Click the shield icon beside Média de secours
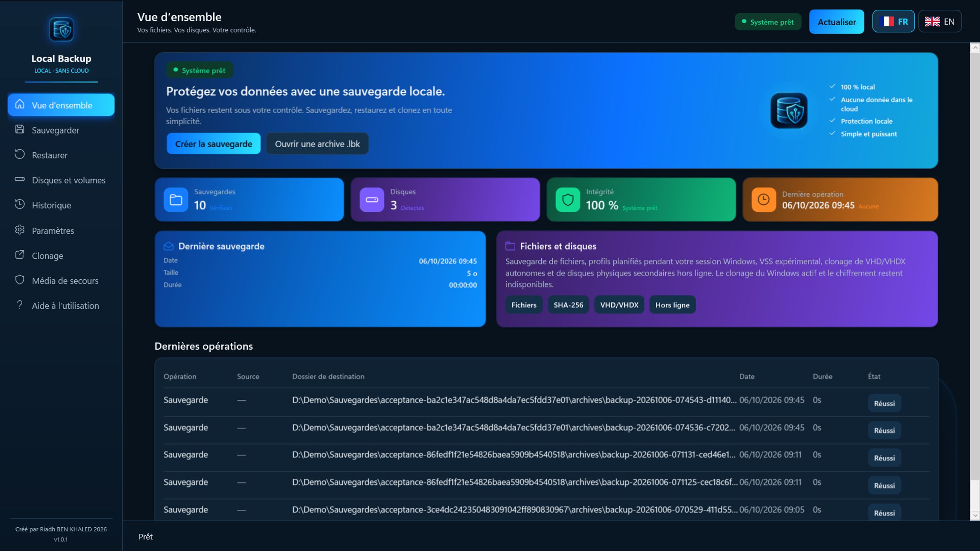The height and width of the screenshot is (551, 980). click(x=20, y=280)
